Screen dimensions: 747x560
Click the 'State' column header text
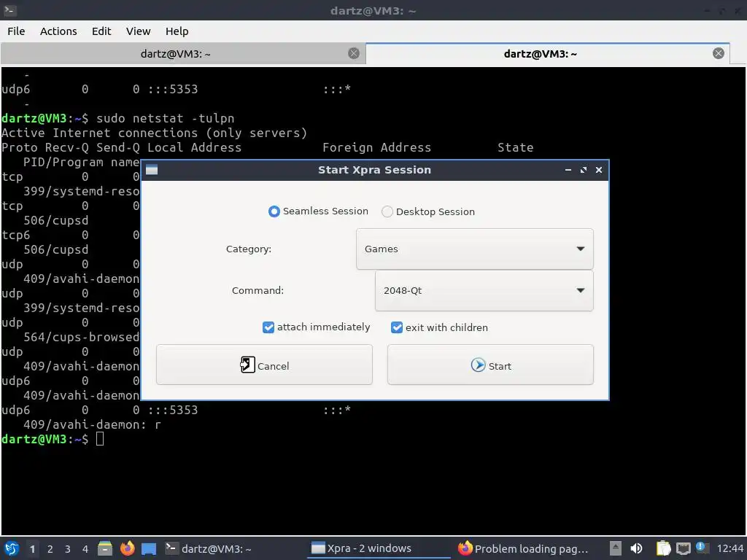(516, 147)
